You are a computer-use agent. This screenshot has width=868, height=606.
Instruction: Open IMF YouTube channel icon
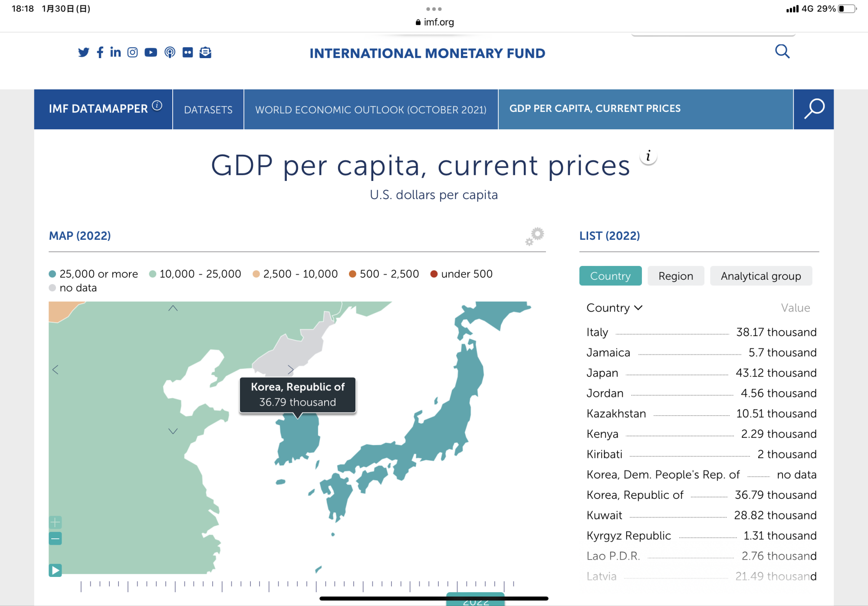pyautogui.click(x=151, y=52)
